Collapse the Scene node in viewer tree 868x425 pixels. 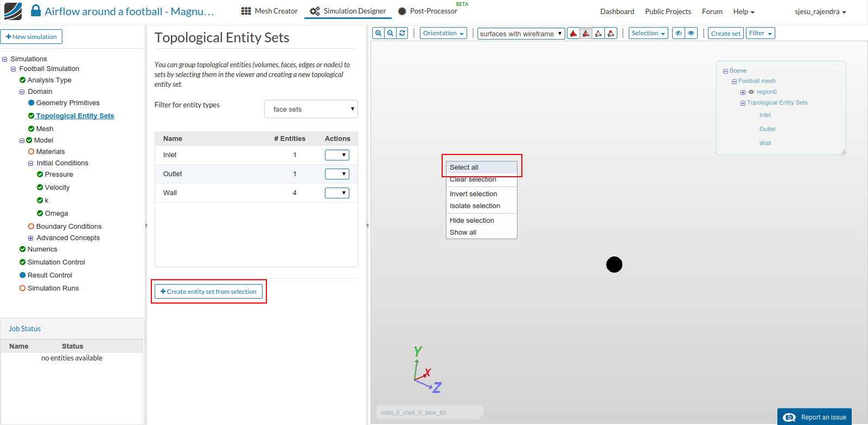pyautogui.click(x=725, y=71)
